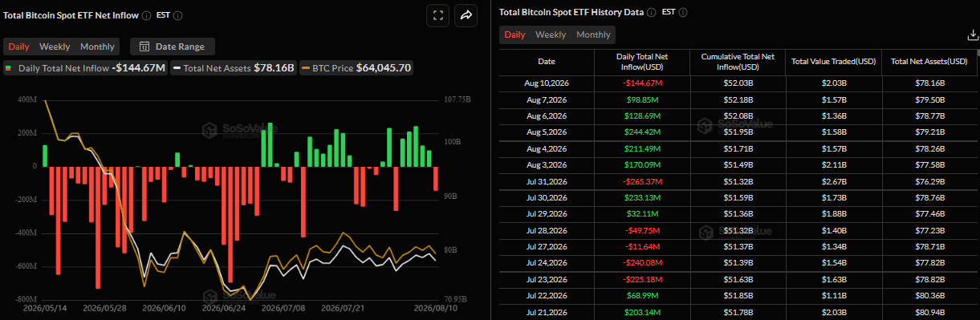Open info icon next to chart's EST label
Viewport: 980px width, 320px height.
(178, 15)
